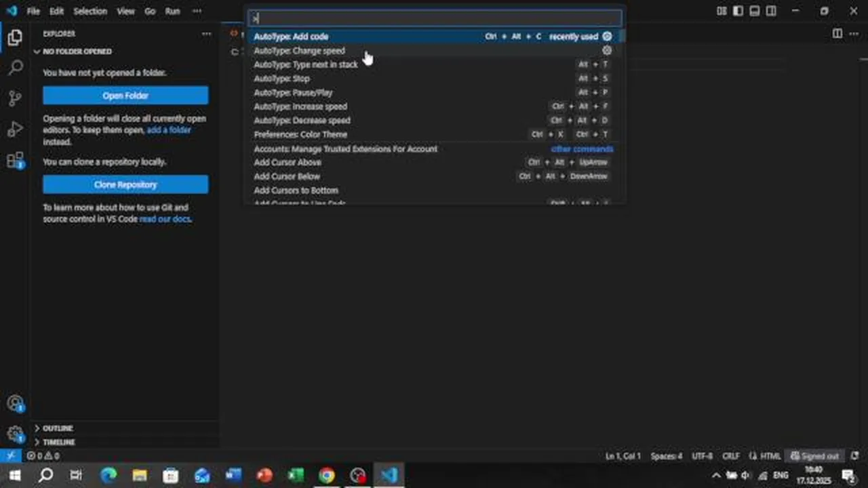Open the Run and Debug view
868x488 pixels.
15,129
